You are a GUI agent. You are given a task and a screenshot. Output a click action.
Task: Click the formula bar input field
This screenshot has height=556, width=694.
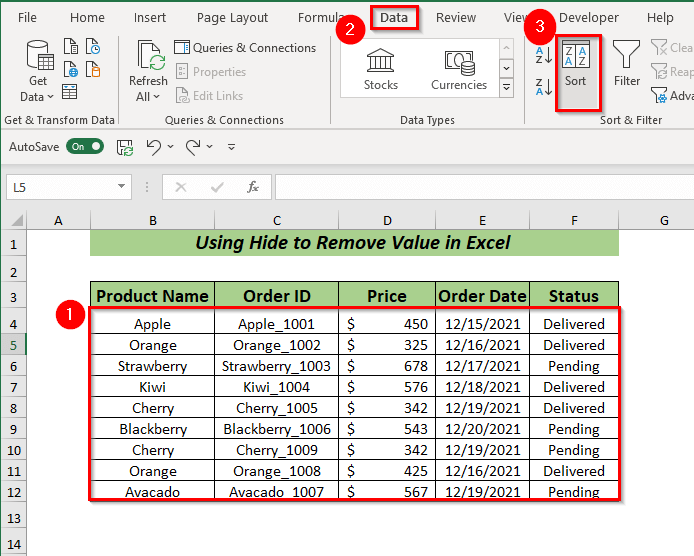pos(480,187)
